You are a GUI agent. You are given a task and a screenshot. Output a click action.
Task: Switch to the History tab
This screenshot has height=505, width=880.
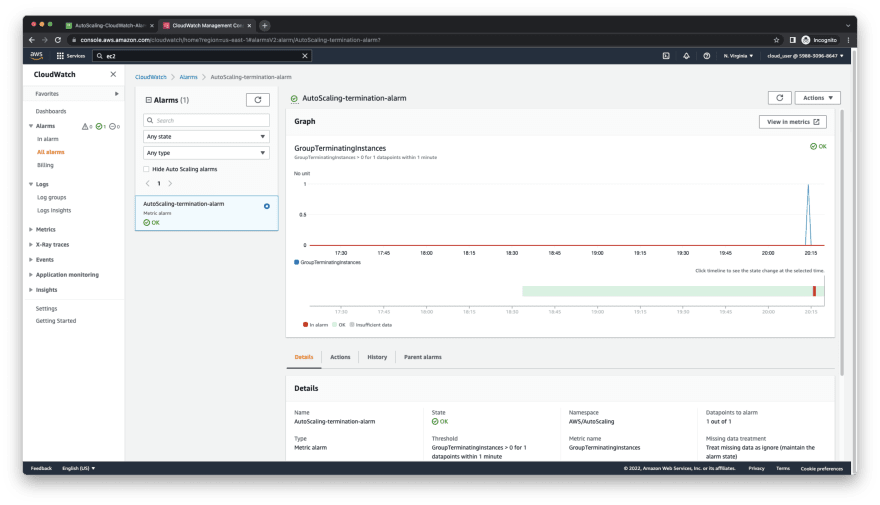(x=377, y=357)
